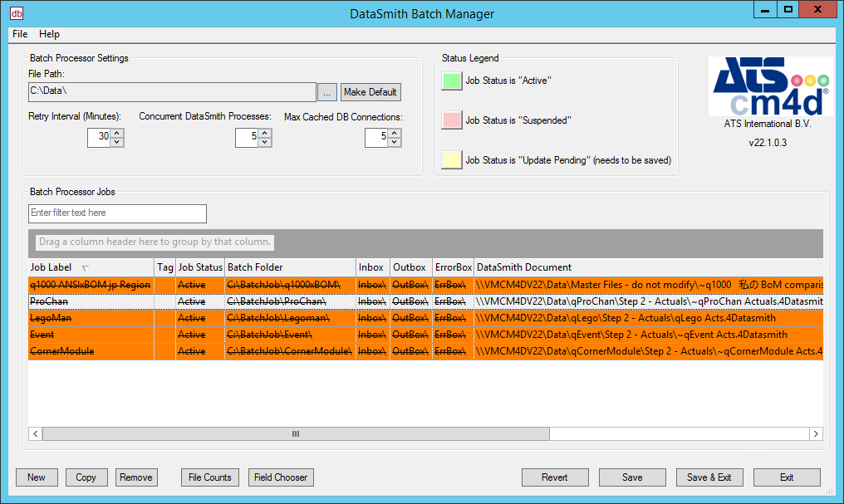Image resolution: width=844 pixels, height=504 pixels.
Task: Click the Job Label column sort arrow
Action: pos(85,268)
